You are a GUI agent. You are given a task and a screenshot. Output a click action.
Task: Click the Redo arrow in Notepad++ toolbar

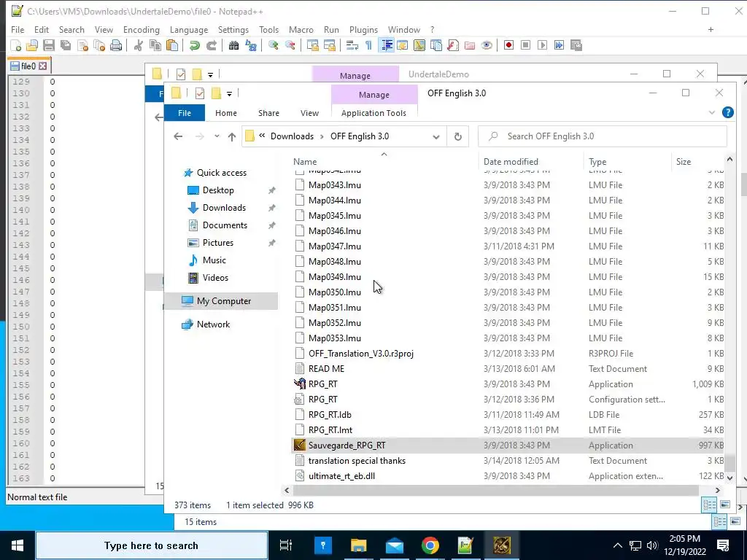click(212, 45)
